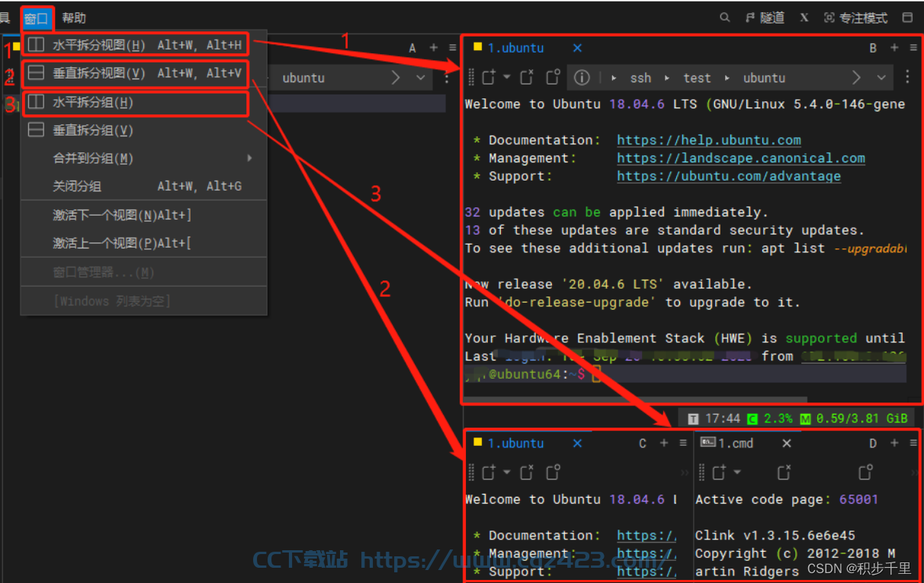Click duplicate session icon in pane C toolbar
Screen dimensions: 924x583
pyautogui.click(x=553, y=472)
